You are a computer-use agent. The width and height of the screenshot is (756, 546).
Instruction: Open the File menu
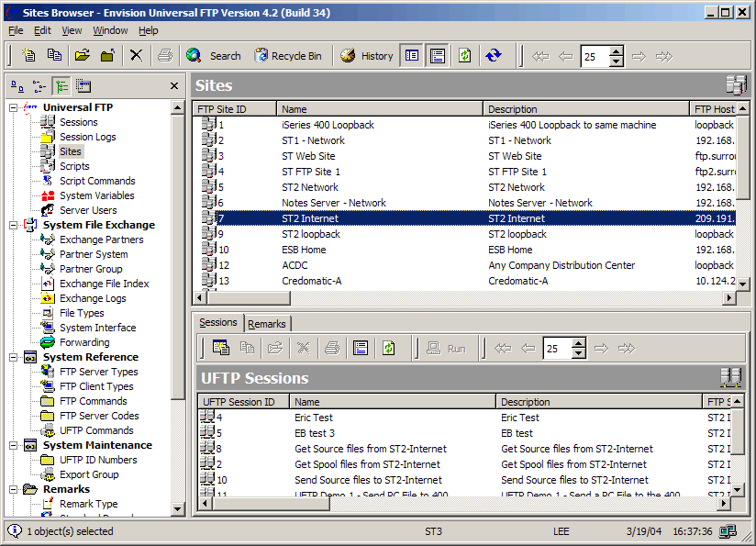tap(16, 31)
